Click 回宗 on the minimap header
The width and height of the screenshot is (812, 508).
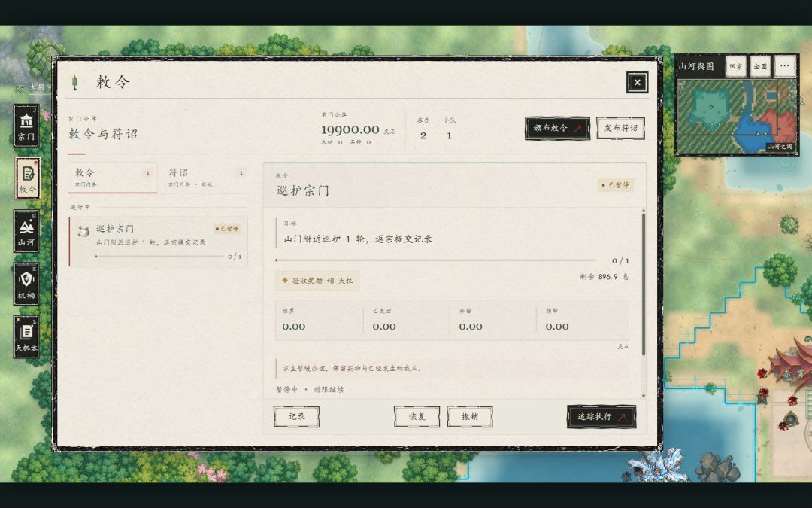click(x=736, y=66)
